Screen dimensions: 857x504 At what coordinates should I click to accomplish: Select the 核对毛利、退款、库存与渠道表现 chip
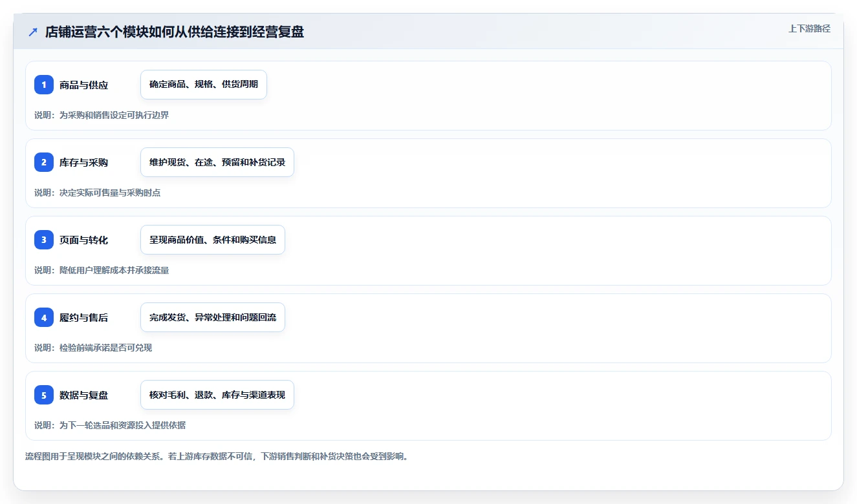[x=217, y=395]
